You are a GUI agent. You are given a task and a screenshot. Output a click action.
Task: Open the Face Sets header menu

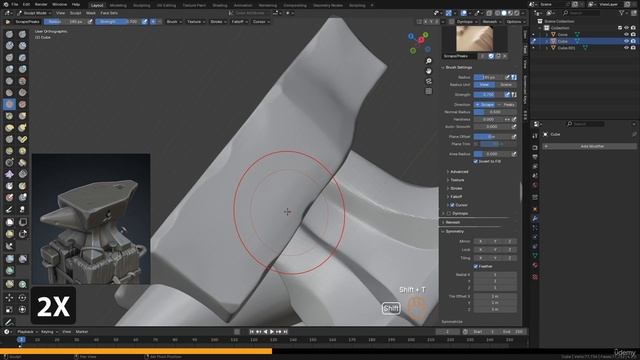tap(109, 13)
